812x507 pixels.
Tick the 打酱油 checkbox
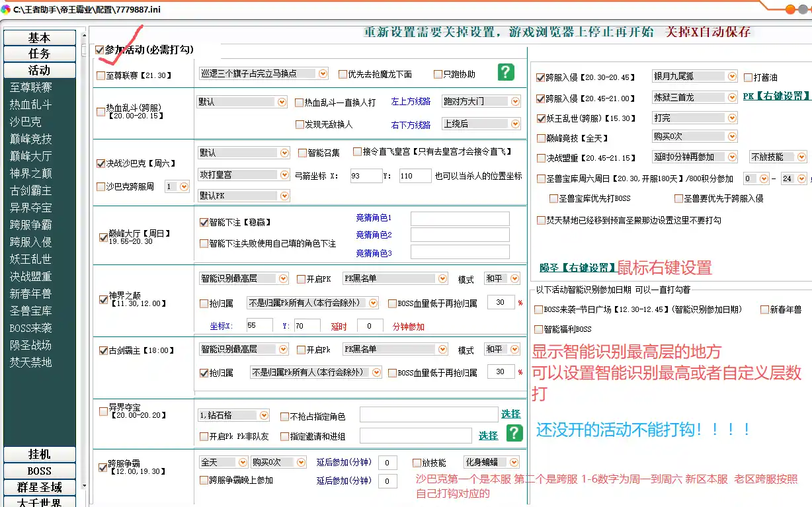tap(748, 77)
